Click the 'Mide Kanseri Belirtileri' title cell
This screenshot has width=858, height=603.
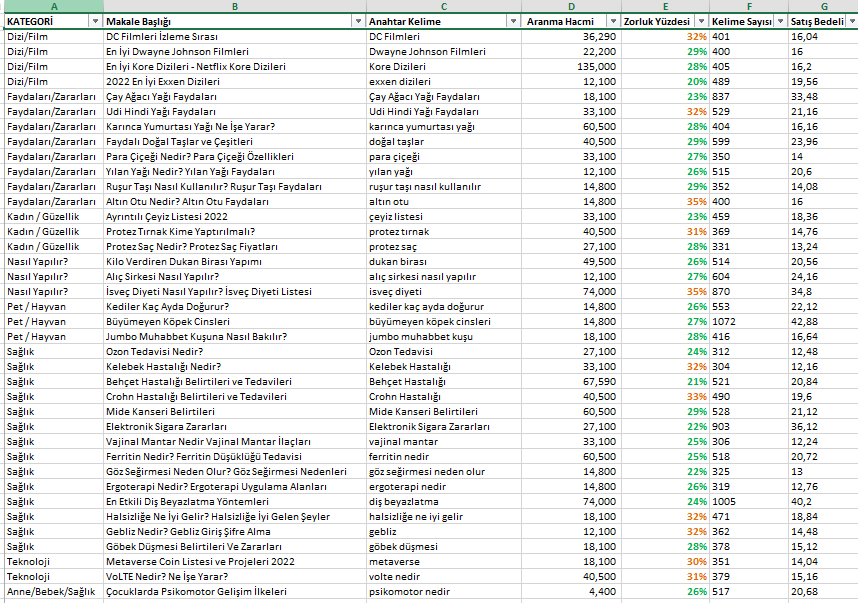click(x=235, y=411)
